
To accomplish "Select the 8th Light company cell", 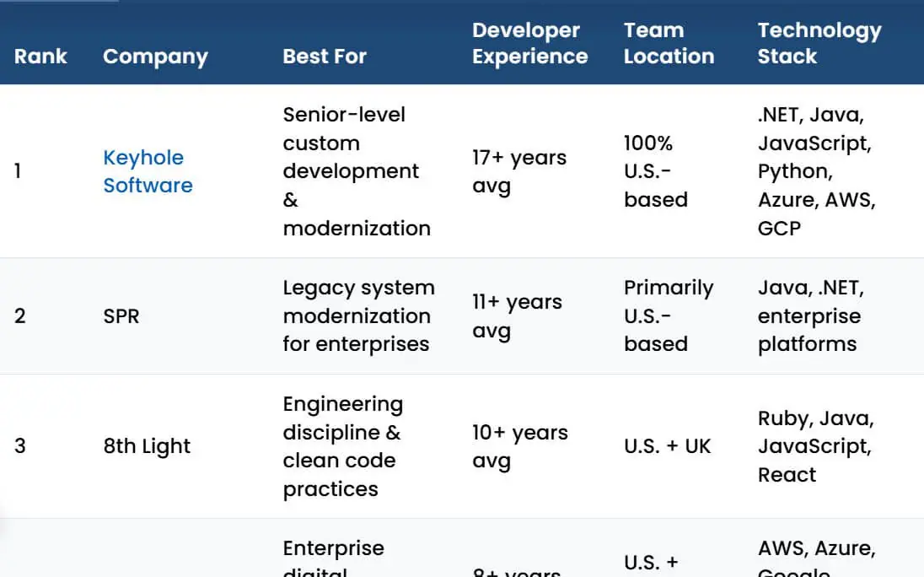I will point(147,446).
